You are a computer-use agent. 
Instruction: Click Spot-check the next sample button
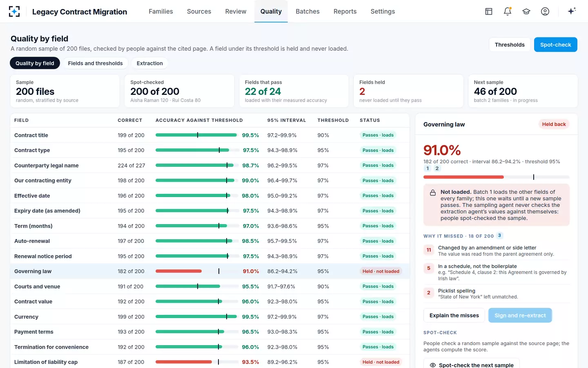tap(472, 365)
